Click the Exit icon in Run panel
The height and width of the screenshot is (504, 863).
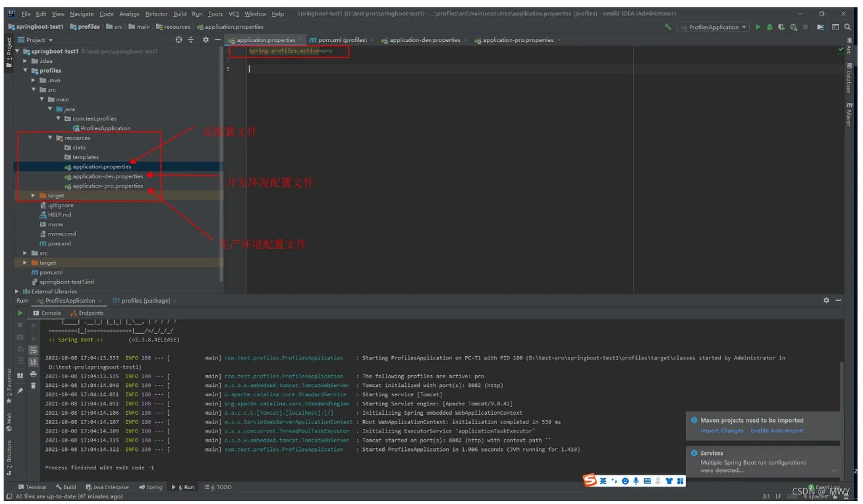pos(20,361)
